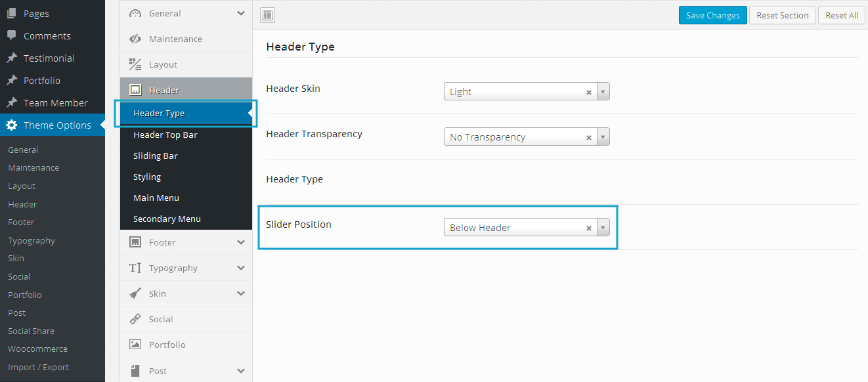868x382 pixels.
Task: Click the Maintenance section icon
Action: (x=135, y=39)
